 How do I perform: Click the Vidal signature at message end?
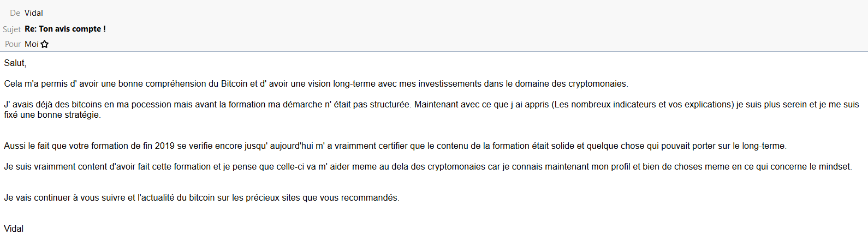14,229
